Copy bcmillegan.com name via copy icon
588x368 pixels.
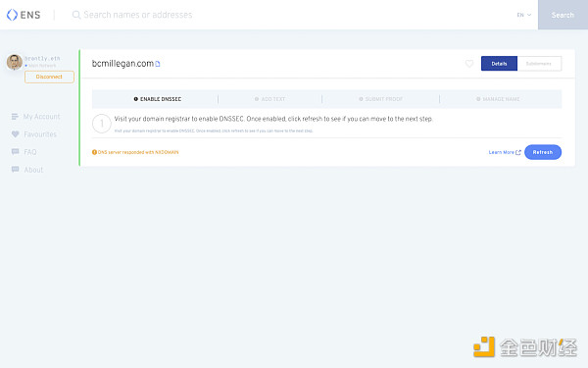(x=158, y=64)
